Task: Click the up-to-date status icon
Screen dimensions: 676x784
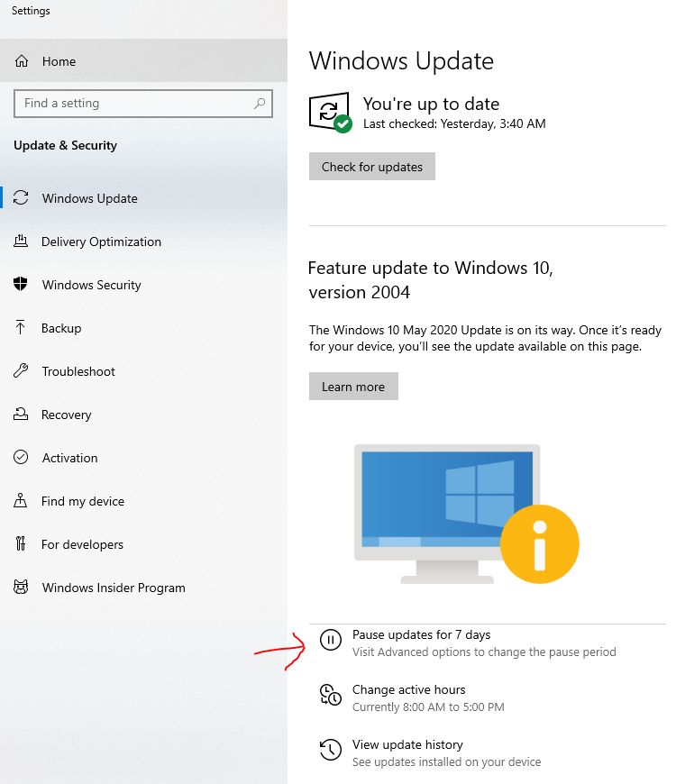Action: (329, 114)
